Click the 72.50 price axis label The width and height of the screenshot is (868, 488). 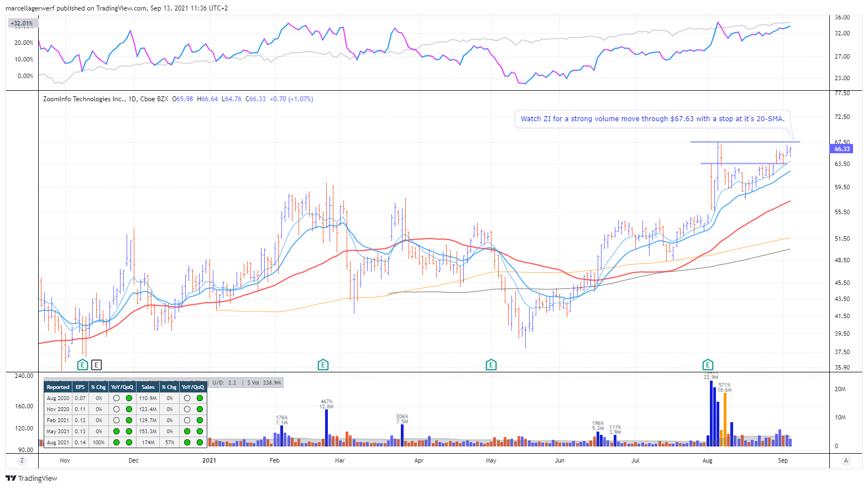(x=842, y=117)
